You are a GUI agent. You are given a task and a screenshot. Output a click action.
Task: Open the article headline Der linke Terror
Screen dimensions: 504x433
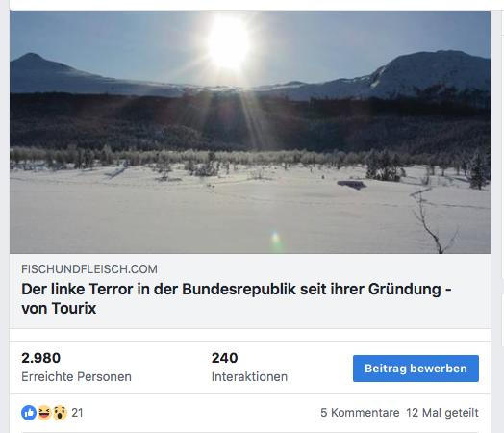(237, 289)
